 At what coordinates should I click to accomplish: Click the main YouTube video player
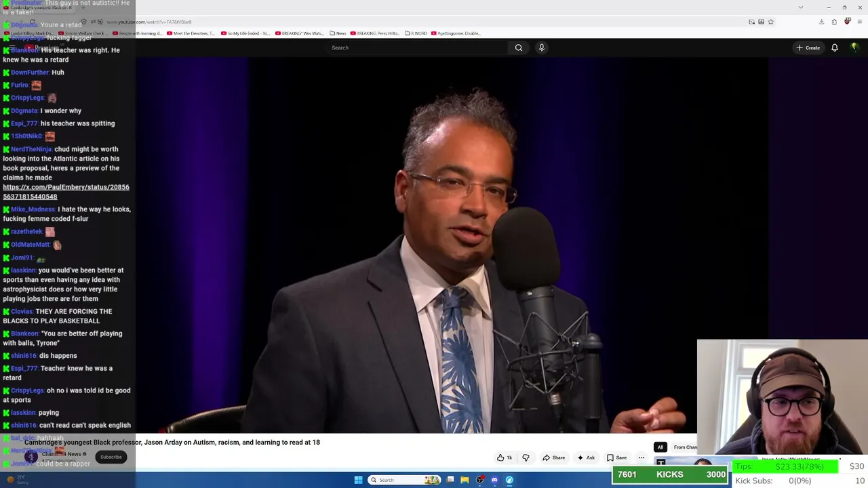452,245
